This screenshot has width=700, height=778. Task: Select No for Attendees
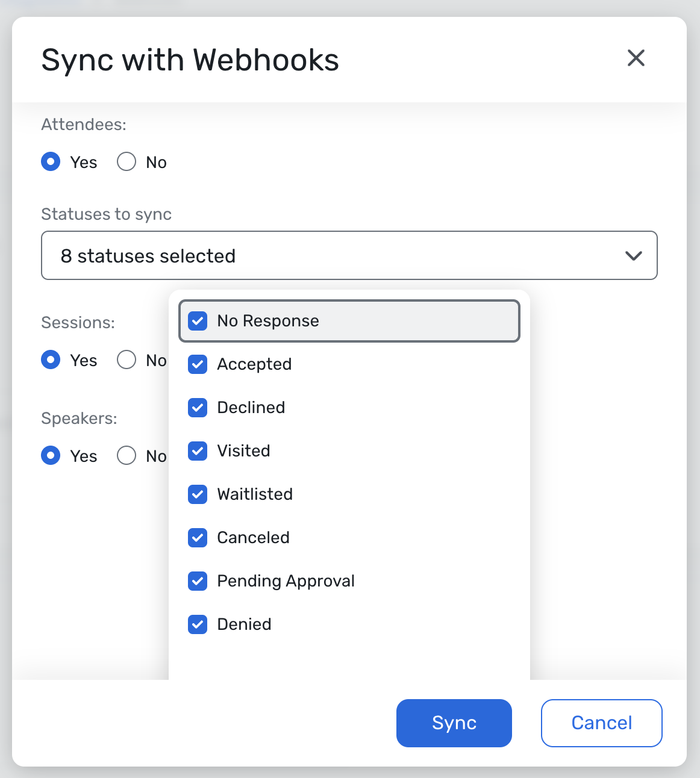click(x=127, y=162)
